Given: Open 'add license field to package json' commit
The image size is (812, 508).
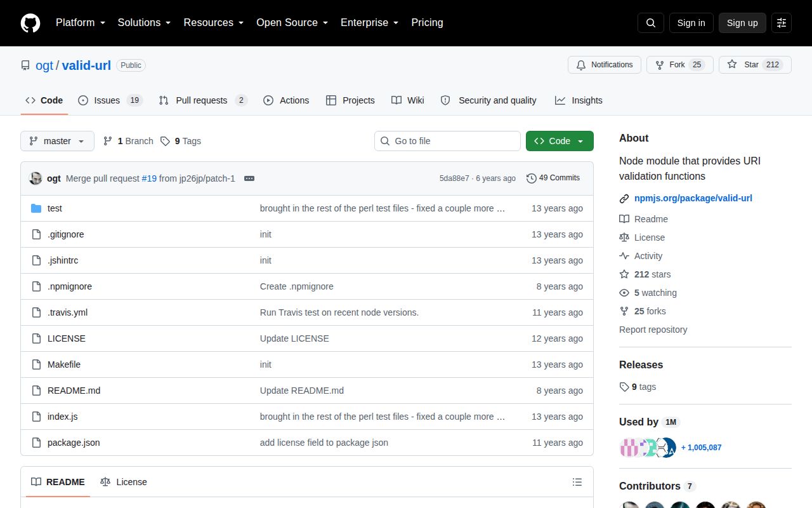Looking at the screenshot, I should [x=324, y=443].
